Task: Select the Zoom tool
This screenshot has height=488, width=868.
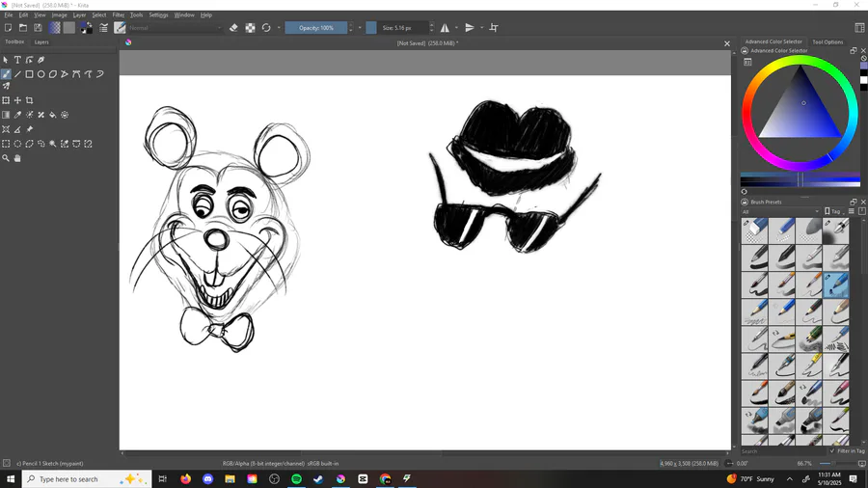Action: (x=6, y=158)
